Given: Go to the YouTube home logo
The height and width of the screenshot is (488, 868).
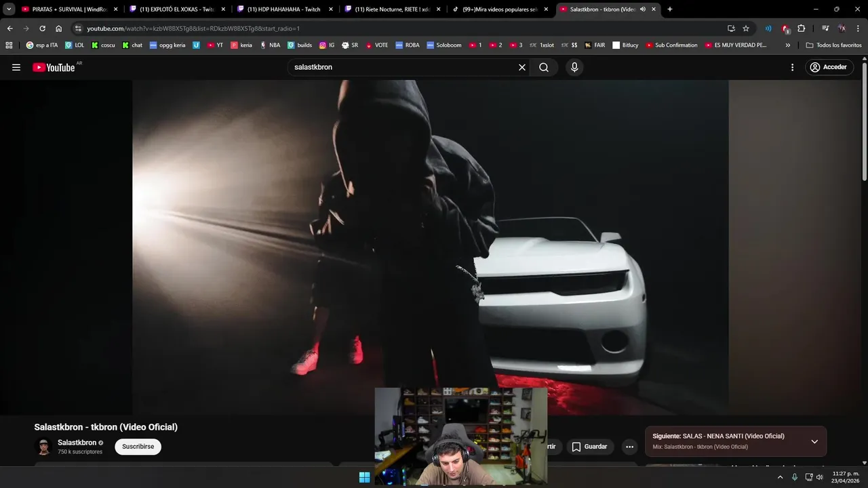Looking at the screenshot, I should coord(54,67).
